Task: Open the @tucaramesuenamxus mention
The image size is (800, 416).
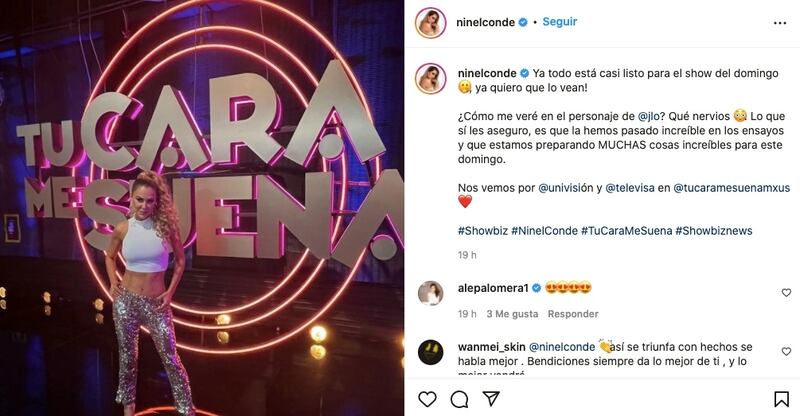Action: 732,188
